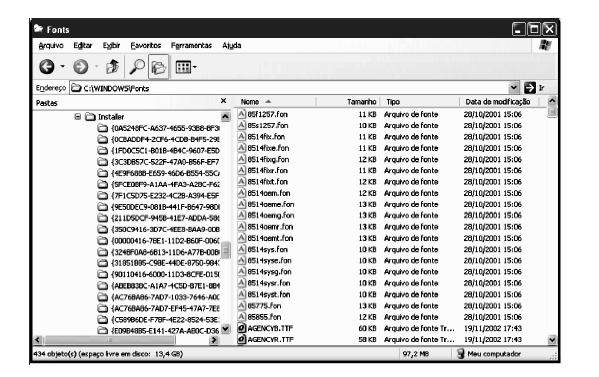Select the AGENCYB.TTF TrueType icon
This screenshot has width=599, height=377.
tap(241, 328)
